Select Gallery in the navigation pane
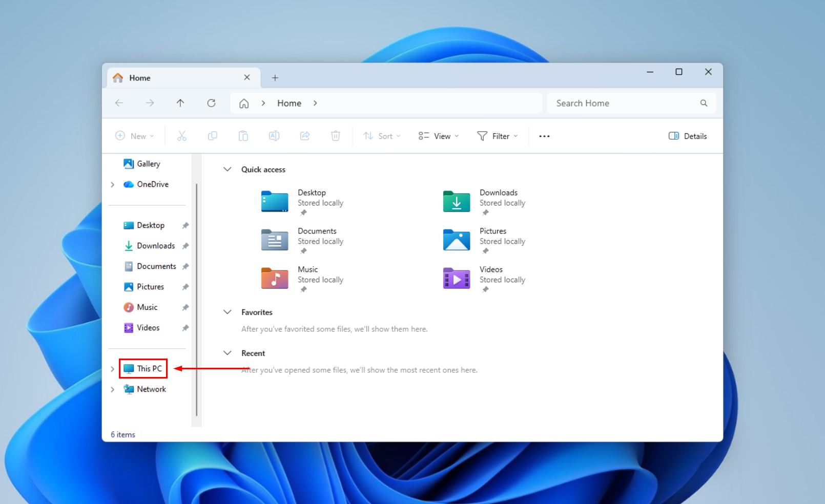 (x=142, y=163)
